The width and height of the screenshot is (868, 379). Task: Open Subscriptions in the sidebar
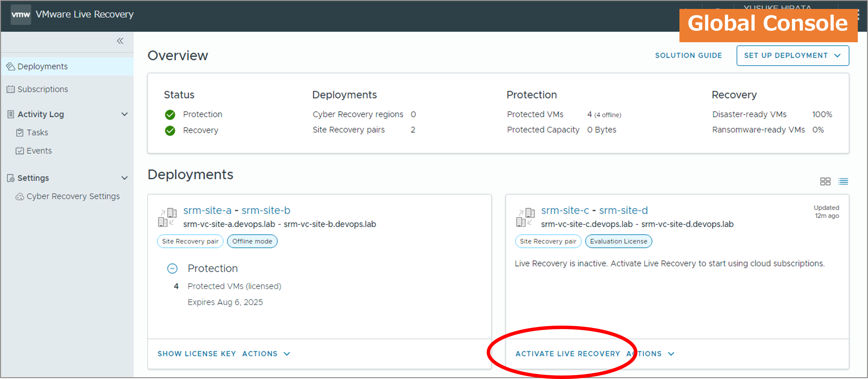point(42,89)
